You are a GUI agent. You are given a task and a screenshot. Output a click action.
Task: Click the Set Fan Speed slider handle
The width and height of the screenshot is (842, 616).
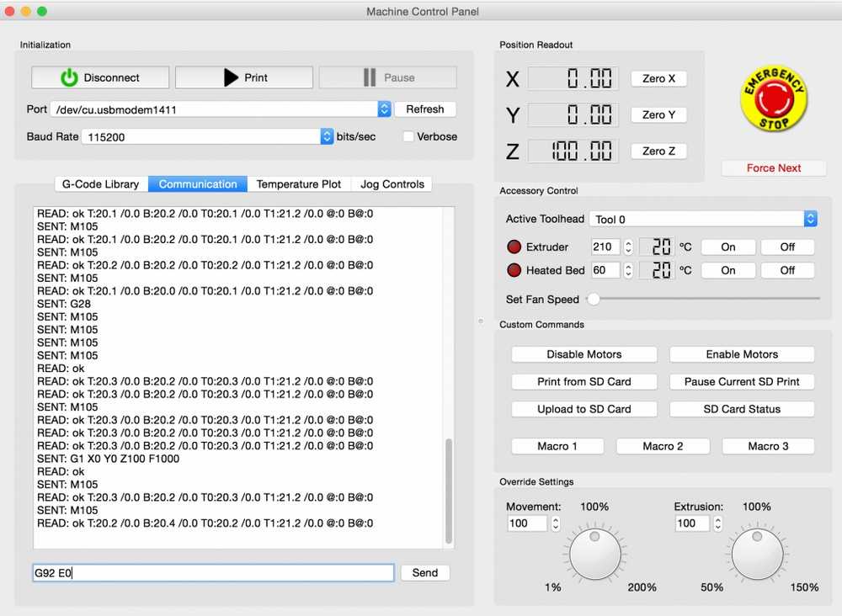point(594,299)
